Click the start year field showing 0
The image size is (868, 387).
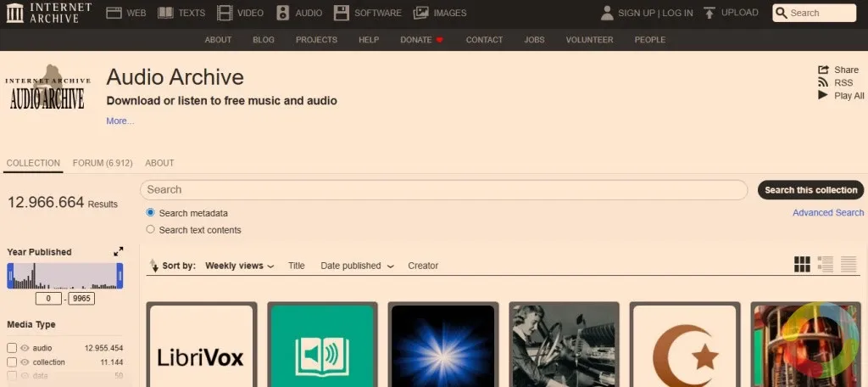tap(48, 298)
